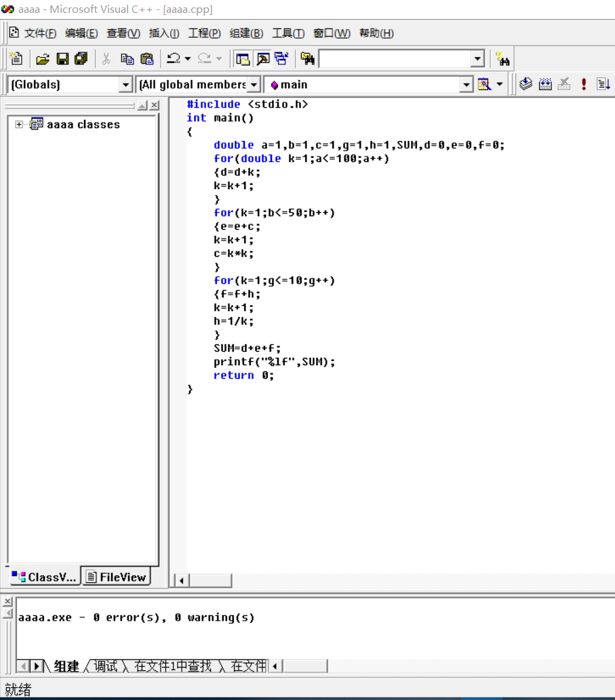Click the output pane horizontal scrollbar left arrow

pos(275,667)
